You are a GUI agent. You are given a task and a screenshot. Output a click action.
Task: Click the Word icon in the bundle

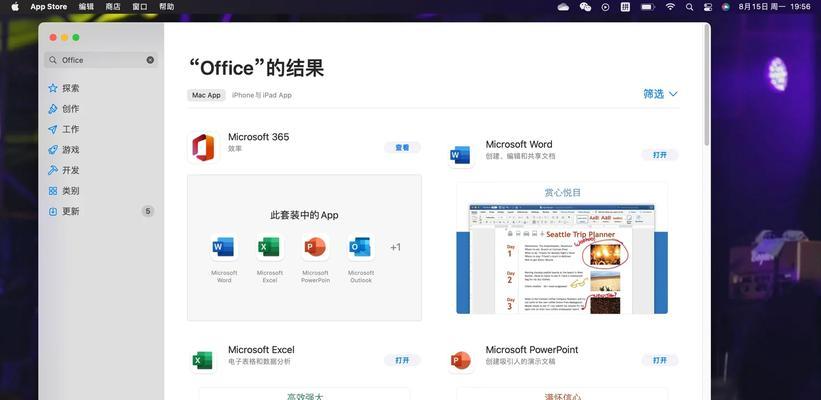pos(224,247)
